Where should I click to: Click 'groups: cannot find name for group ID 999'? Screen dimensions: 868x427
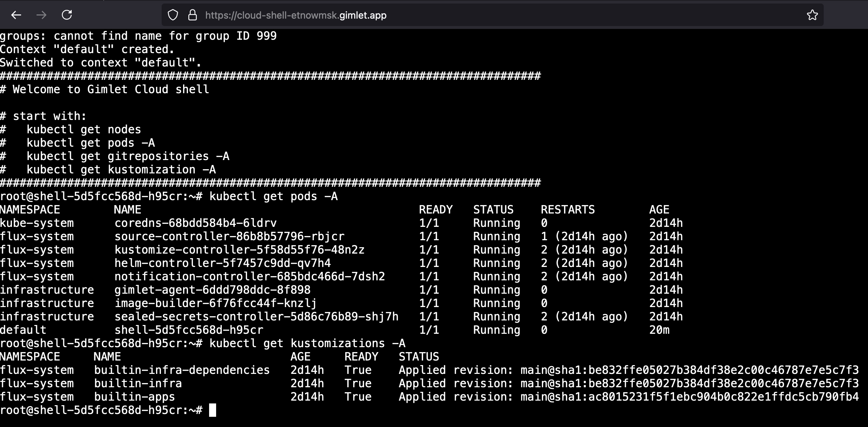coord(138,36)
